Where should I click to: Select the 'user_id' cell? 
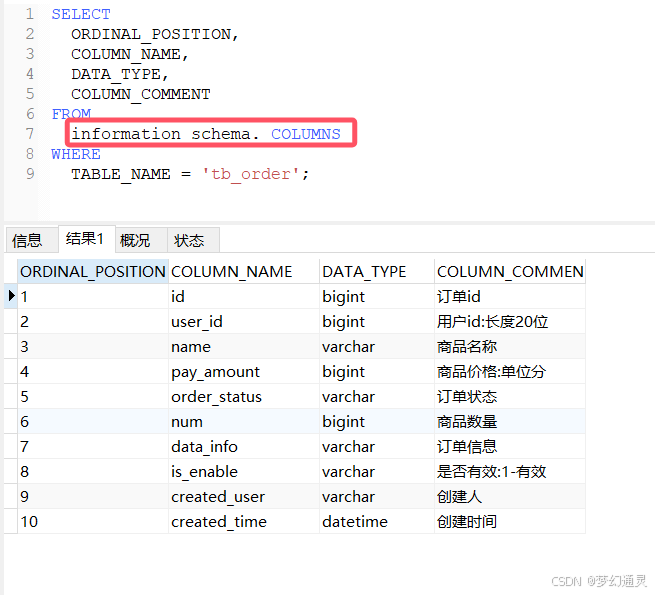[244, 322]
